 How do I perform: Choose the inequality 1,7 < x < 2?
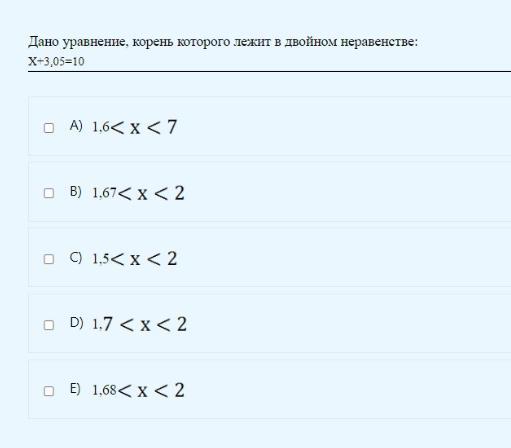140,324
